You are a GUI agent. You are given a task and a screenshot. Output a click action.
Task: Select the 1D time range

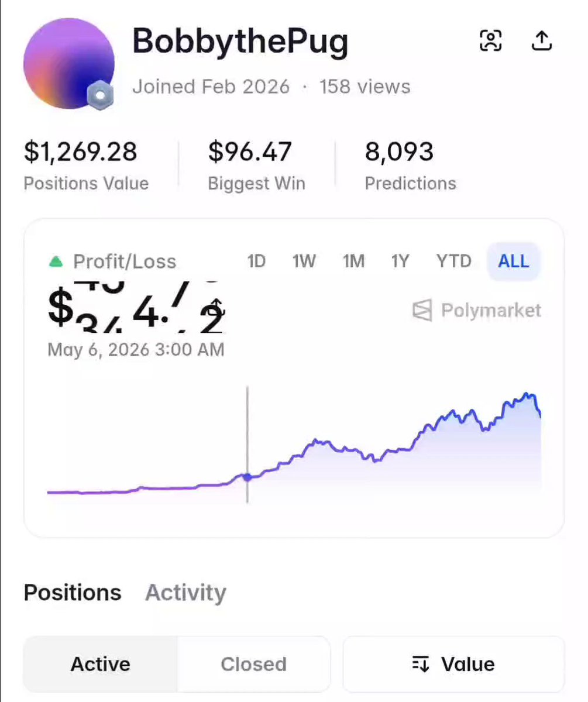point(256,261)
